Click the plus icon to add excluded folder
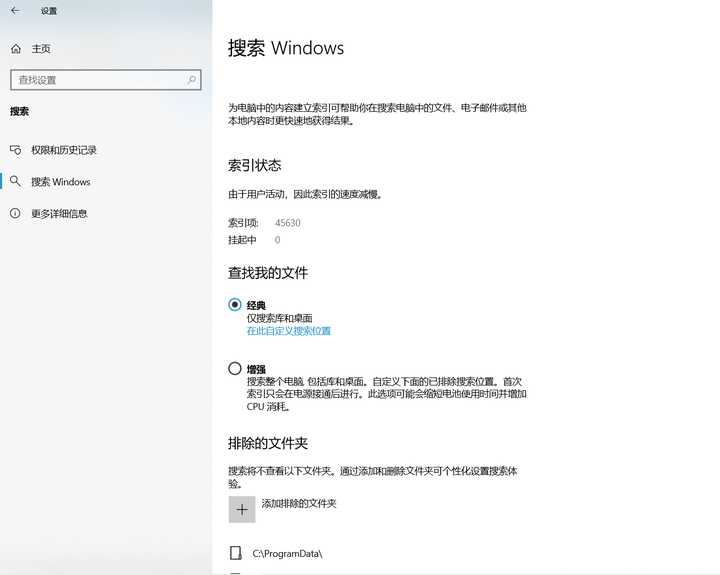 pos(242,509)
